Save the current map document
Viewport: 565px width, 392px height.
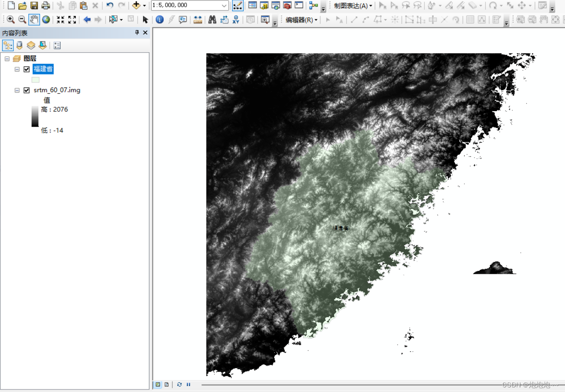[34, 5]
